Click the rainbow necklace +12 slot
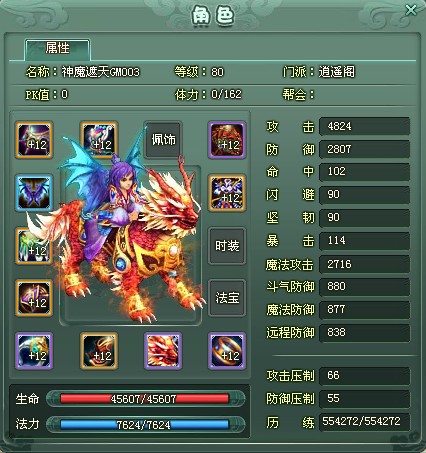The image size is (426, 453). click(x=99, y=140)
